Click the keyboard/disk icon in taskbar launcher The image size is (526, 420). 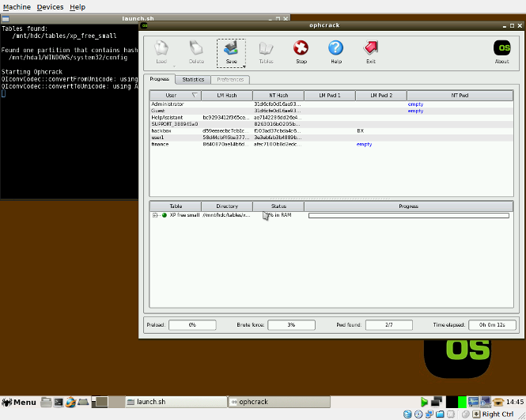tap(83, 402)
